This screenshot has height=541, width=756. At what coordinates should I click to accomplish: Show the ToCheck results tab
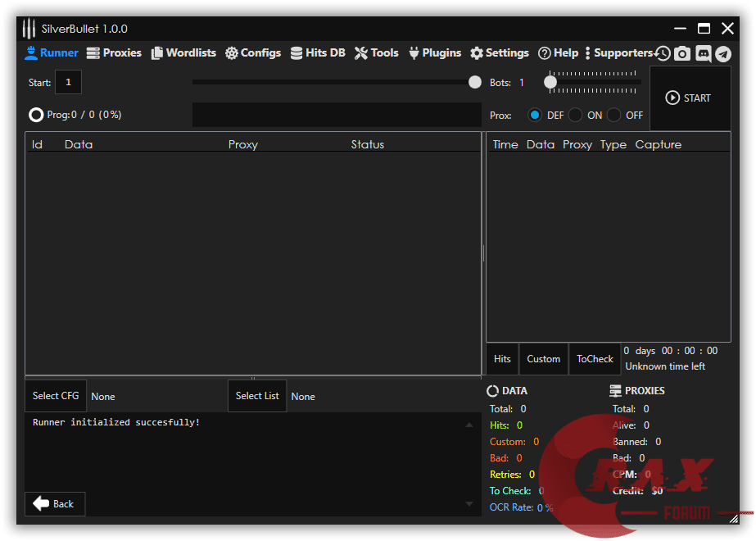tap(595, 359)
